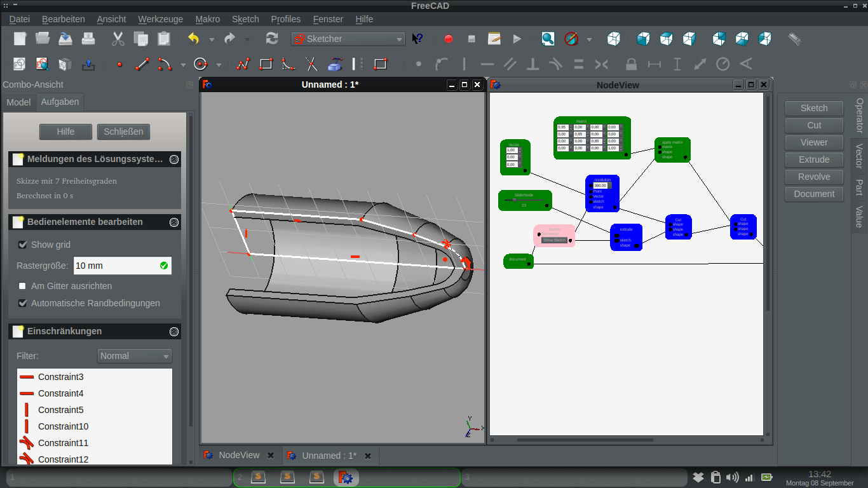
Task: Click the Viewer operator button
Action: [x=814, y=142]
